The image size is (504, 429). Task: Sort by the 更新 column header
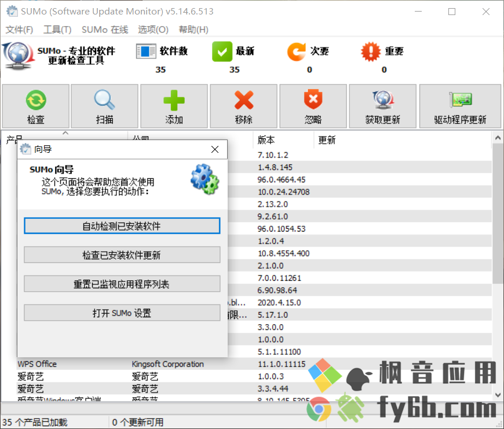327,140
